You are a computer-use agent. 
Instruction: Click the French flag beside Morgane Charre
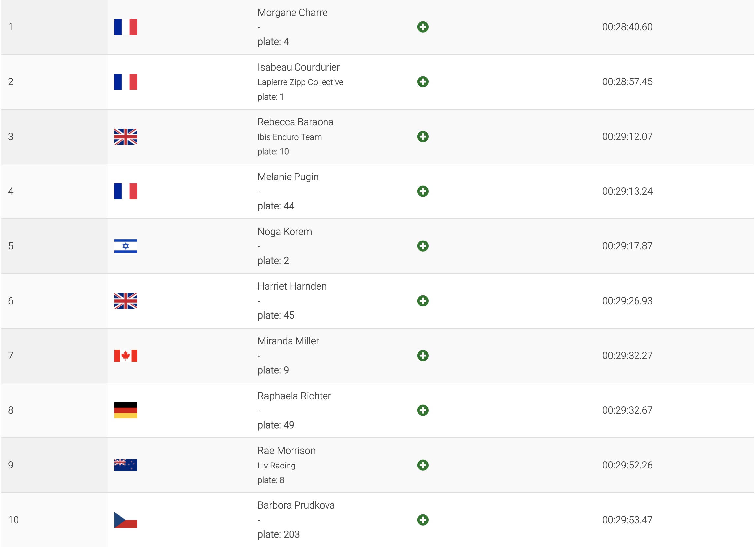click(x=126, y=27)
